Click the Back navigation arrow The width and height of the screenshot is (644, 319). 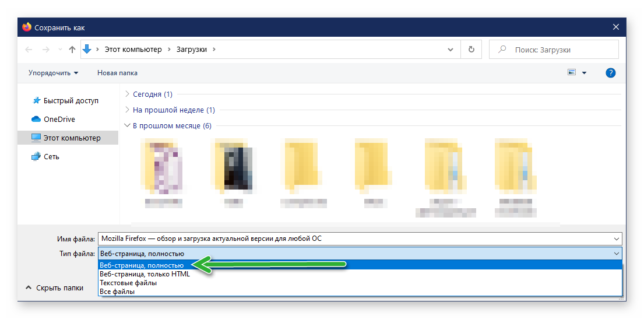point(29,50)
